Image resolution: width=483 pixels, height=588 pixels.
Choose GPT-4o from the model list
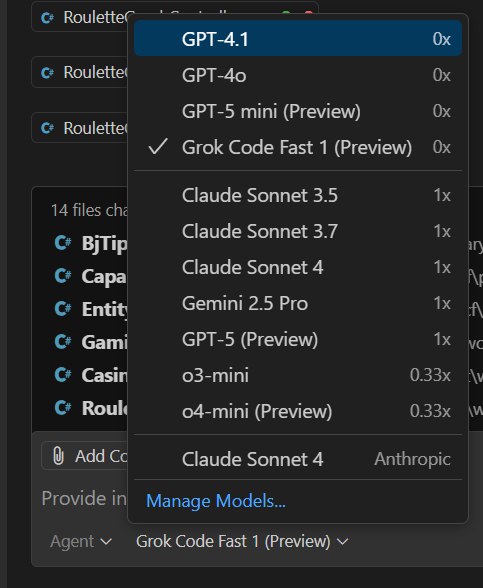click(x=298, y=75)
